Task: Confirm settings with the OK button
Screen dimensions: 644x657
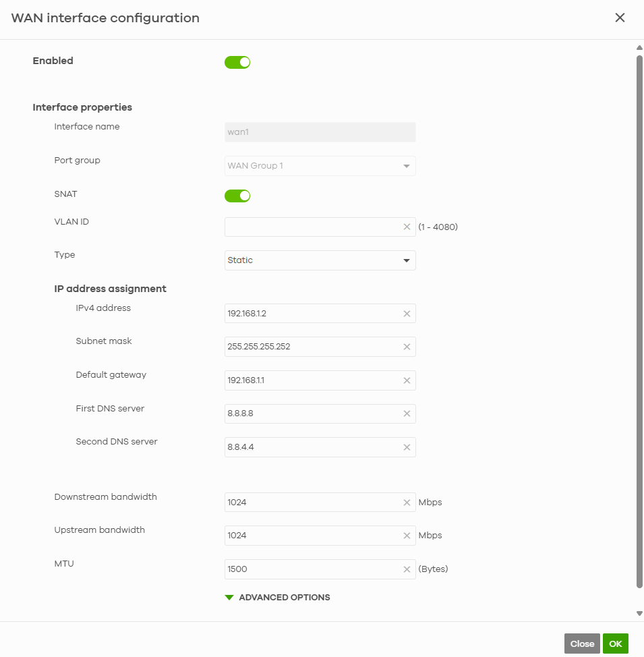Action: [x=616, y=644]
